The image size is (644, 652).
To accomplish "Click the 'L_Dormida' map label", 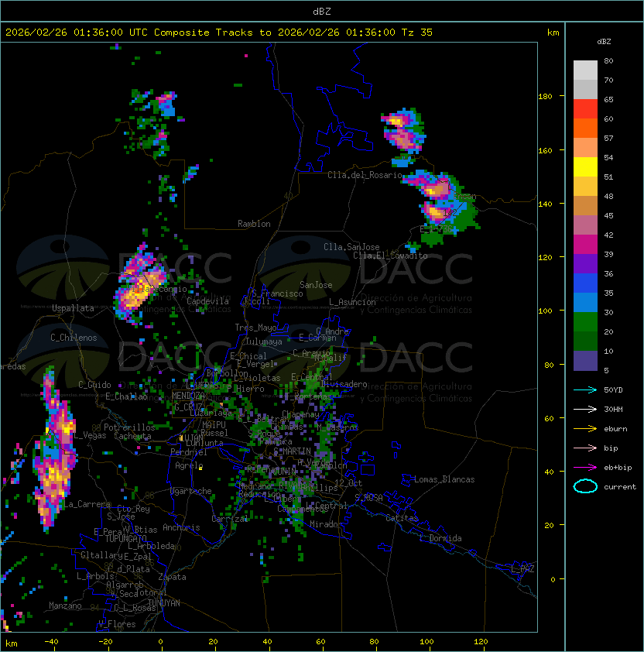I will [440, 538].
